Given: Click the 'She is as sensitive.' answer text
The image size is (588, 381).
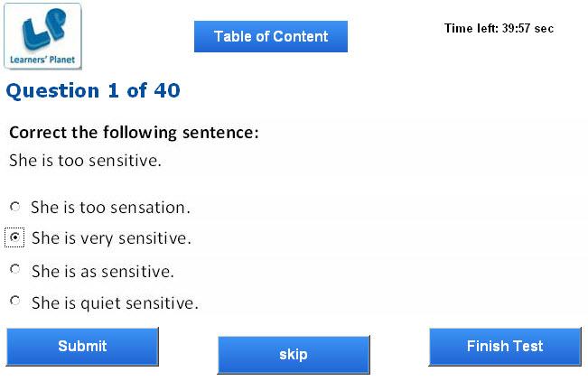Looking at the screenshot, I should [103, 272].
